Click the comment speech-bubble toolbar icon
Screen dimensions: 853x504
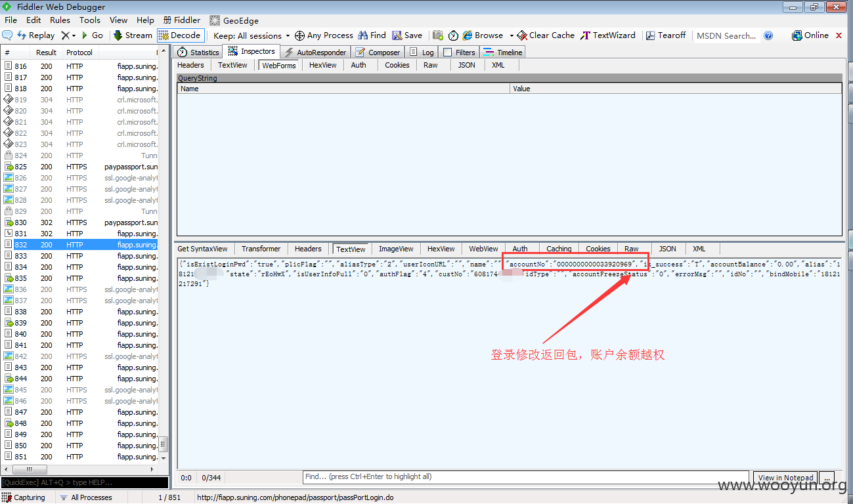[7, 35]
